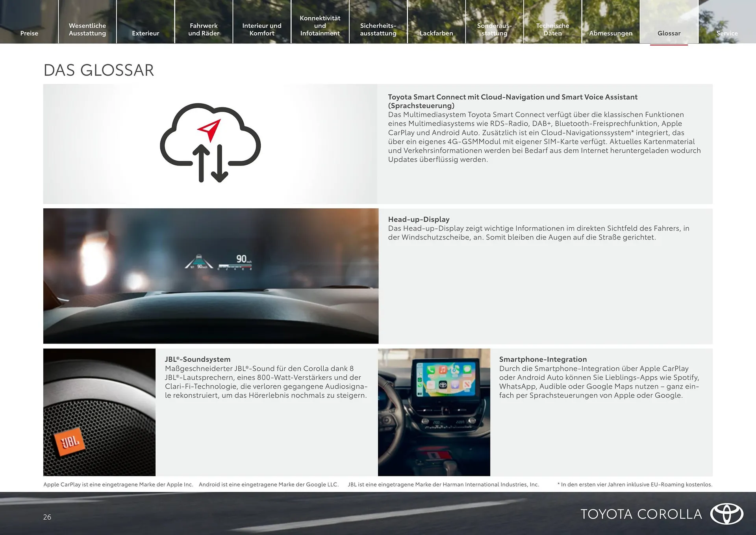Switch to the Preise tab
This screenshot has height=535, width=756.
(29, 33)
